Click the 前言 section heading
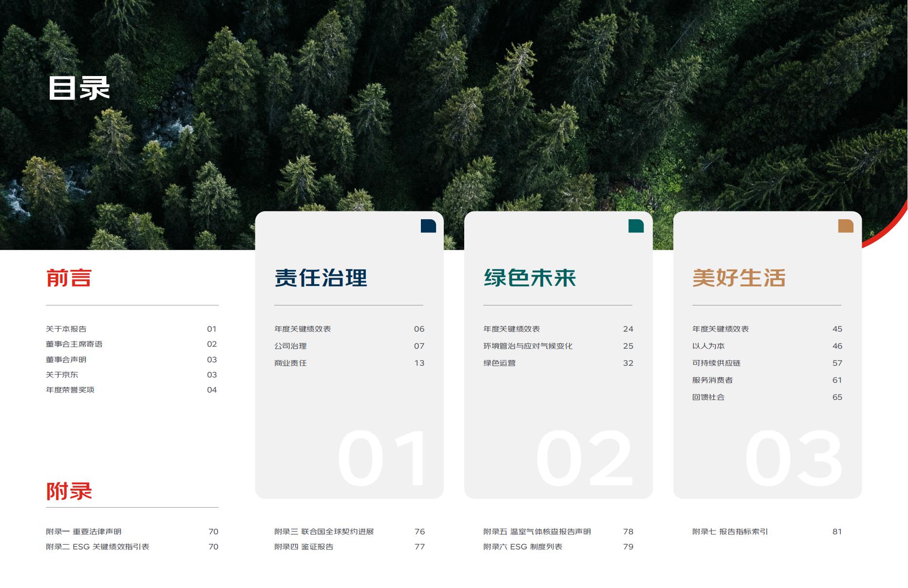The image size is (908, 588). pyautogui.click(x=69, y=278)
